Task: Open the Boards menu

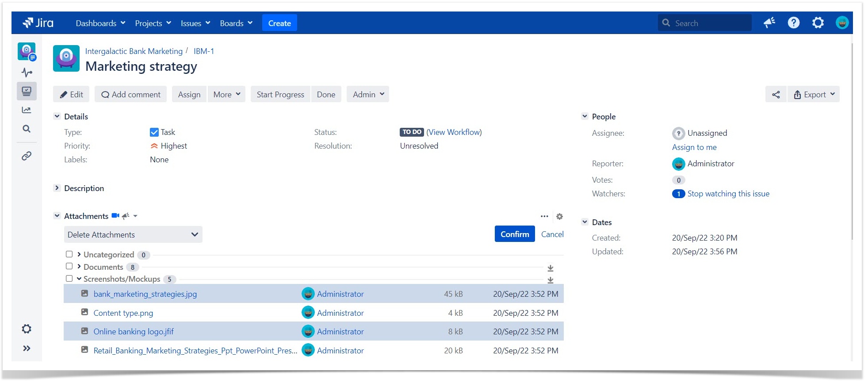Action: tap(236, 23)
